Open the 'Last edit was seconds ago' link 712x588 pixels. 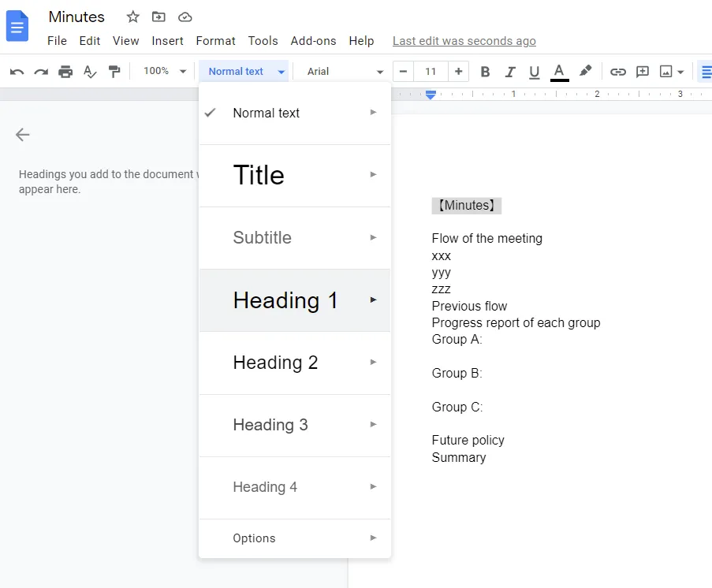point(464,41)
